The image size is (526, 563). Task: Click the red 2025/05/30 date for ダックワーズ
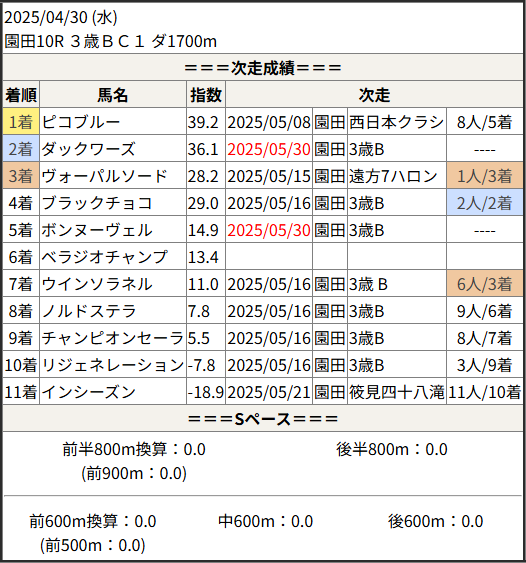coord(269,149)
